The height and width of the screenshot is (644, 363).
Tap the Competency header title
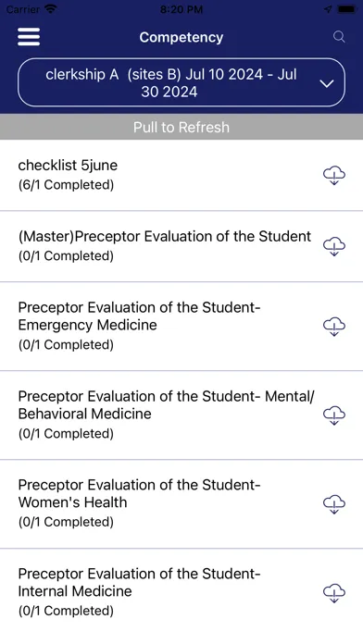tap(181, 37)
